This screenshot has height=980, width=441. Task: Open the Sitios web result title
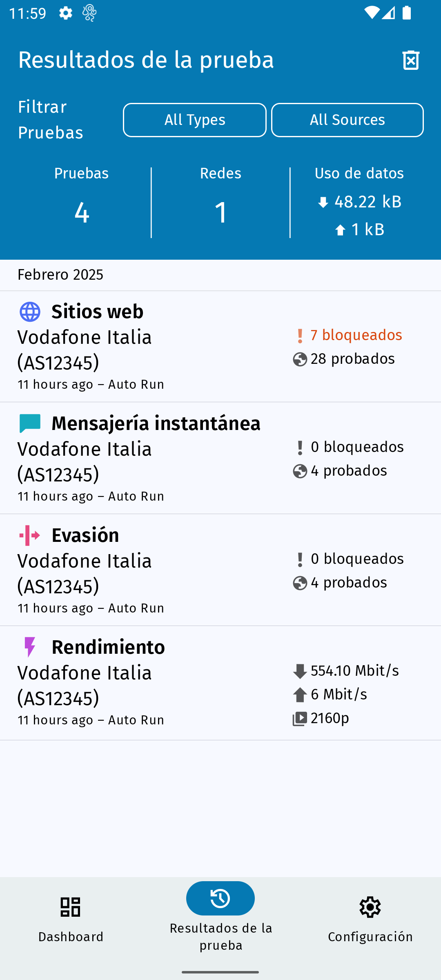97,312
